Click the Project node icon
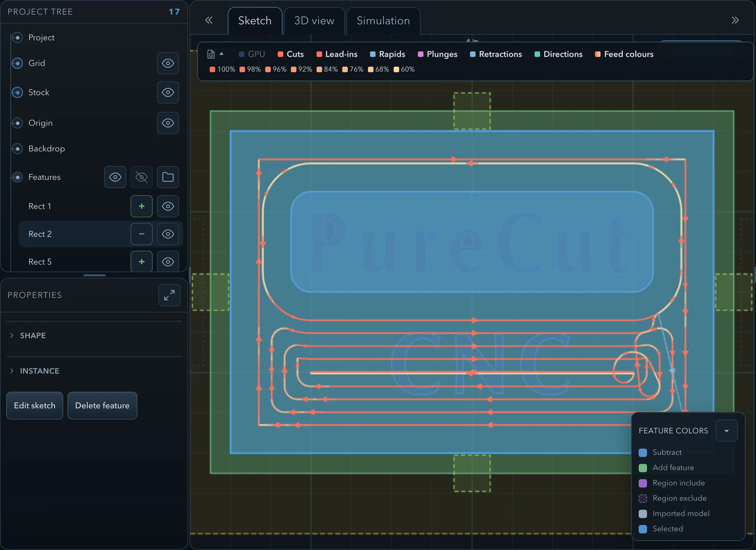 click(x=17, y=37)
